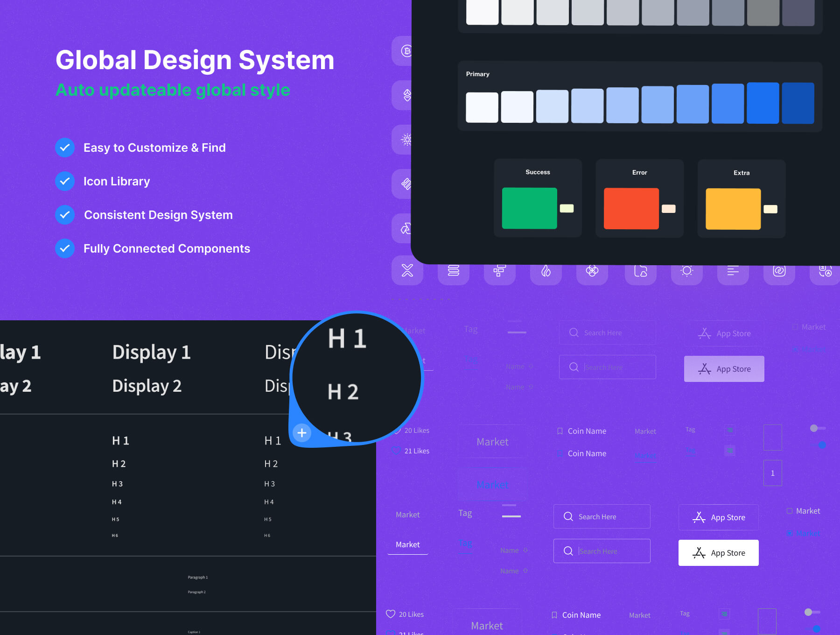Toggle the gray off switch above box 1
This screenshot has height=635, width=840.
pos(815,428)
